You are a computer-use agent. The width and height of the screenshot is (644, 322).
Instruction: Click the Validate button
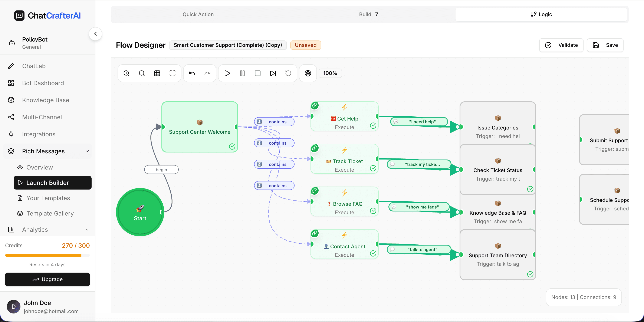click(561, 45)
